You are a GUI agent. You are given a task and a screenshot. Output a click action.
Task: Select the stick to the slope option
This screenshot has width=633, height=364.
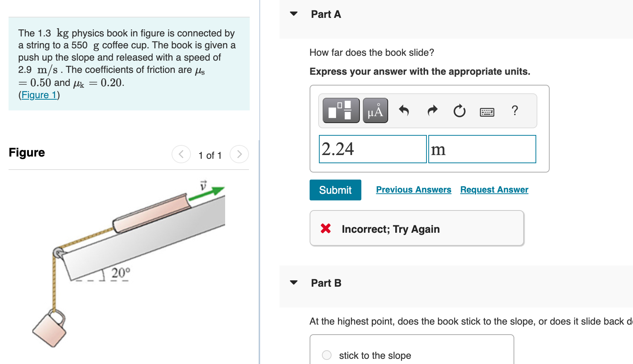tap(326, 355)
